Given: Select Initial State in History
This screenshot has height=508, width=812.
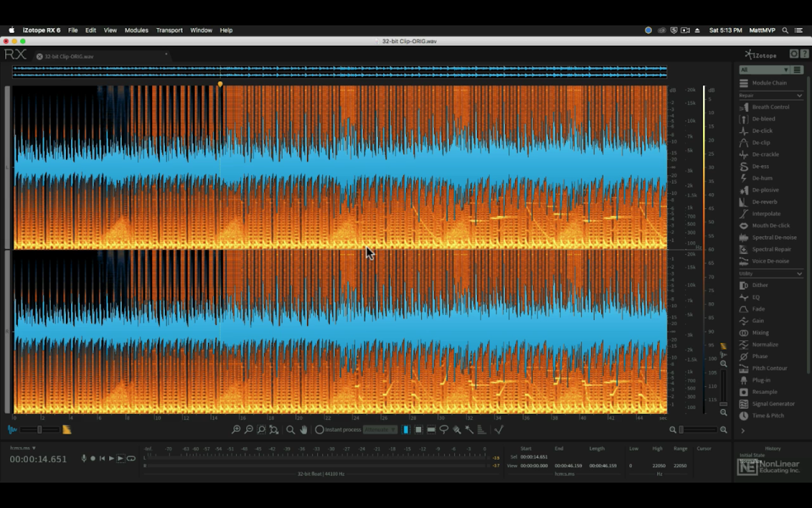Looking at the screenshot, I should point(752,455).
